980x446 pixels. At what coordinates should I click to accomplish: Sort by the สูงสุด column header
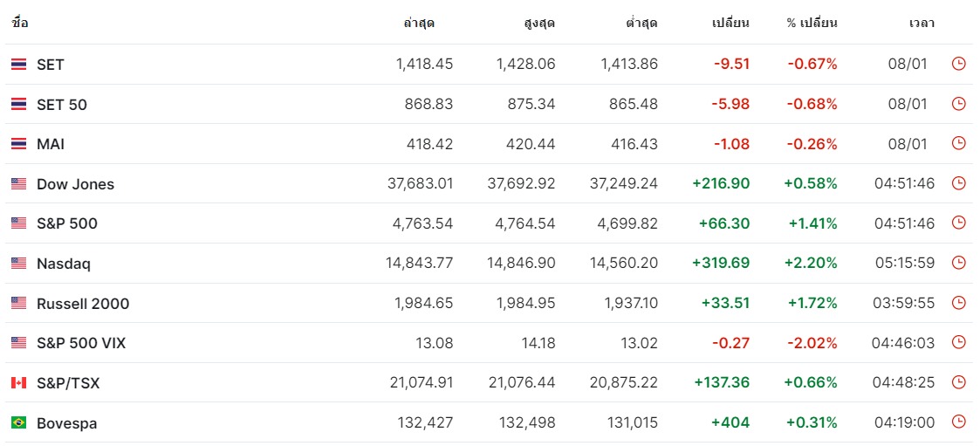point(539,24)
